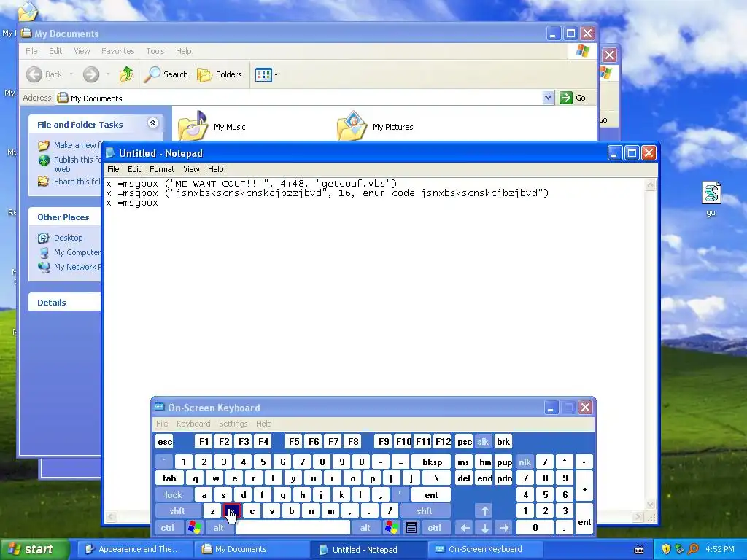The image size is (747, 560).
Task: Toggle the left alt key on keyboard
Action: pos(219,528)
